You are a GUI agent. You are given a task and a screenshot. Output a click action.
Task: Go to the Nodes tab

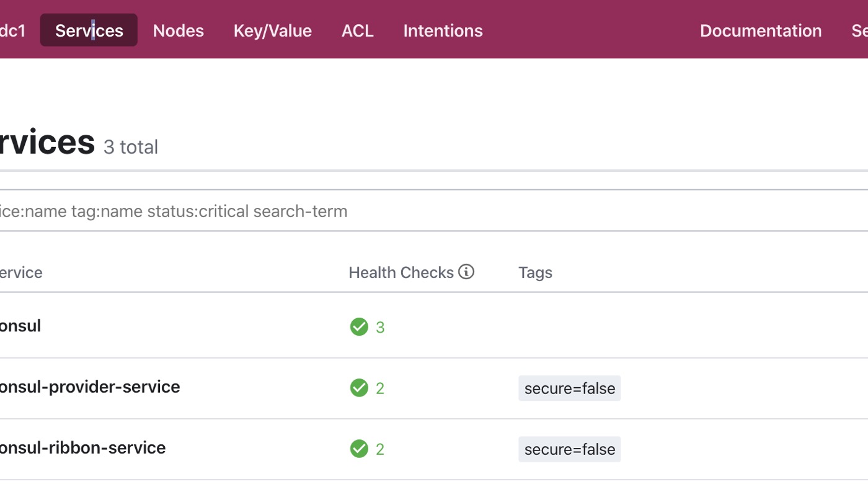click(178, 30)
